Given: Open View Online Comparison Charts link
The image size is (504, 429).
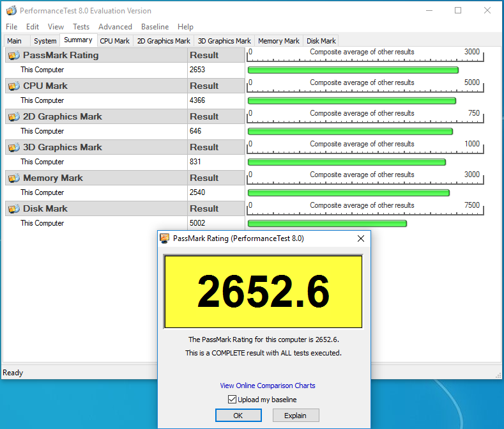Looking at the screenshot, I should point(268,386).
